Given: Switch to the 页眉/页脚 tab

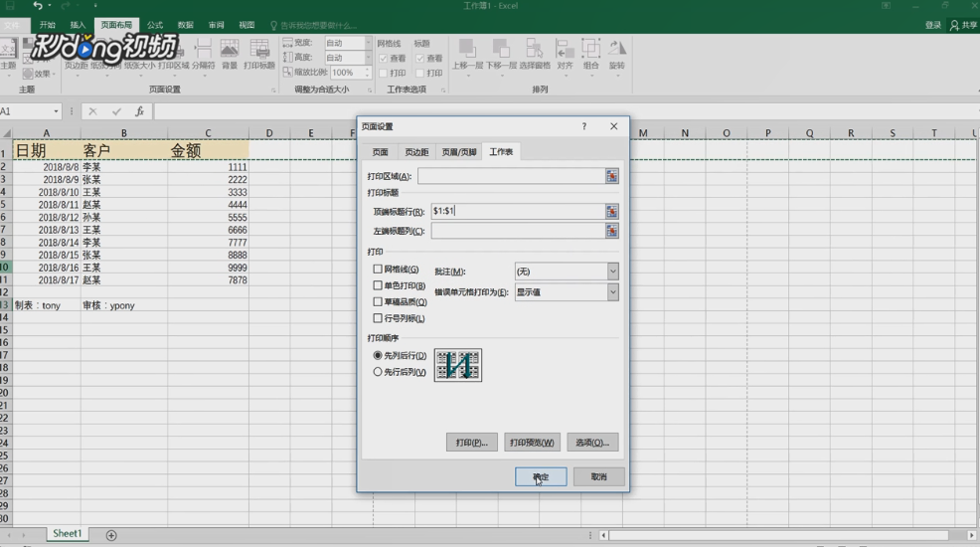Looking at the screenshot, I should (x=459, y=152).
